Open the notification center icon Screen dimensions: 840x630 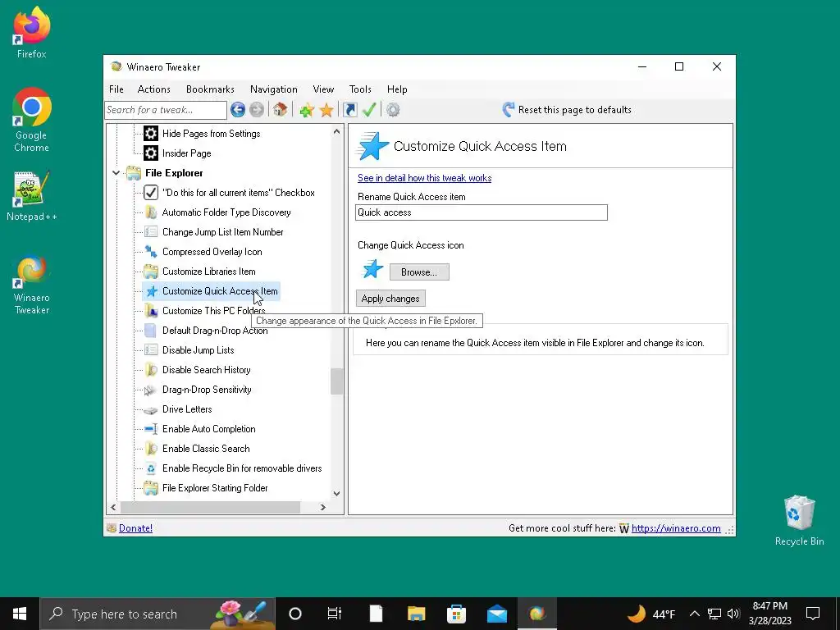click(813, 614)
